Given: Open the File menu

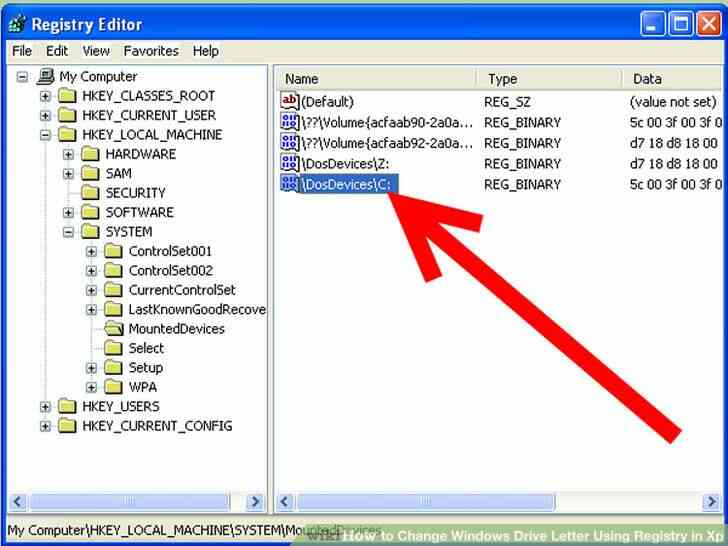Looking at the screenshot, I should point(22,51).
